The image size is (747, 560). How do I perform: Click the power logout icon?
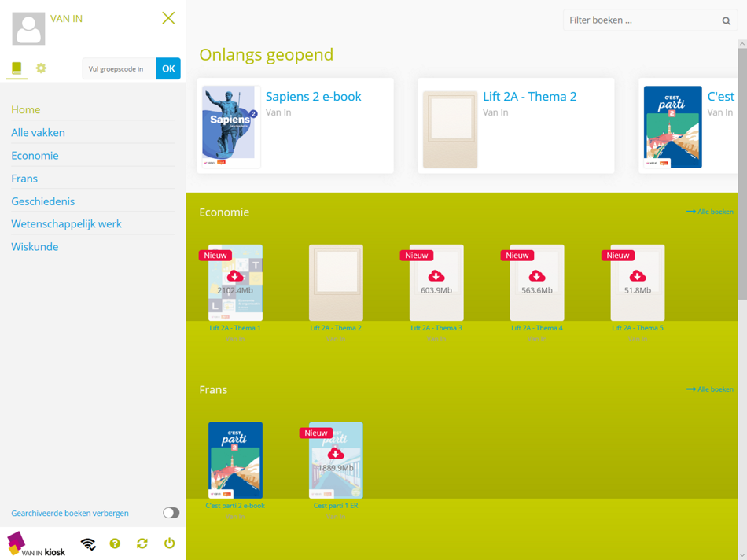pyautogui.click(x=169, y=543)
